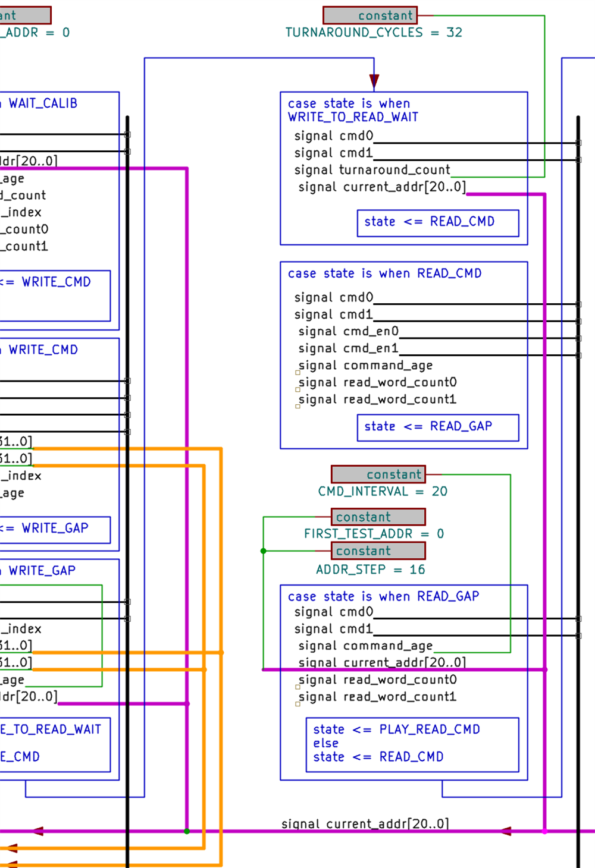Click "signal cmd_en0" in the READ_CMD block
Viewport: 595px width, 868px height.
pos(348,331)
